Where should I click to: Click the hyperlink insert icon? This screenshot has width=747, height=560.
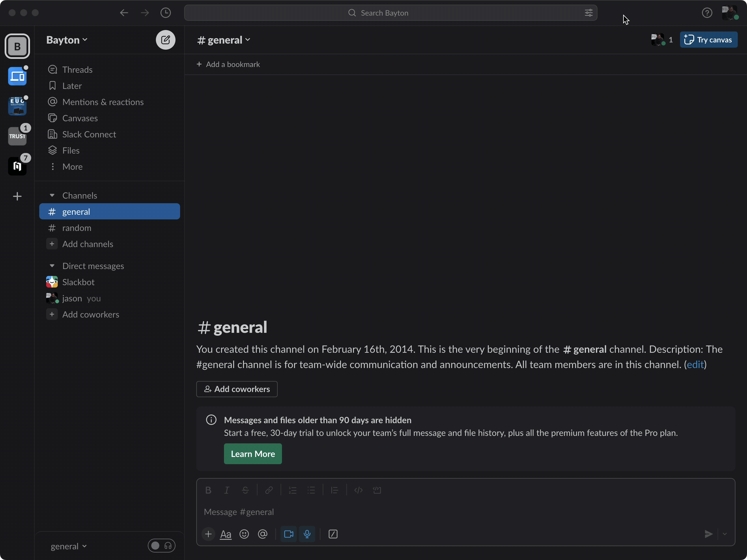point(269,490)
